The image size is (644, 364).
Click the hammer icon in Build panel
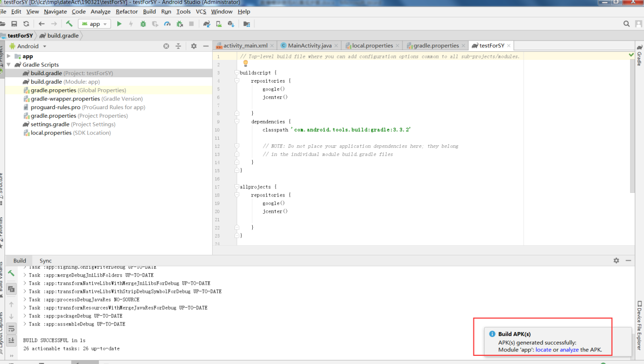pyautogui.click(x=11, y=273)
